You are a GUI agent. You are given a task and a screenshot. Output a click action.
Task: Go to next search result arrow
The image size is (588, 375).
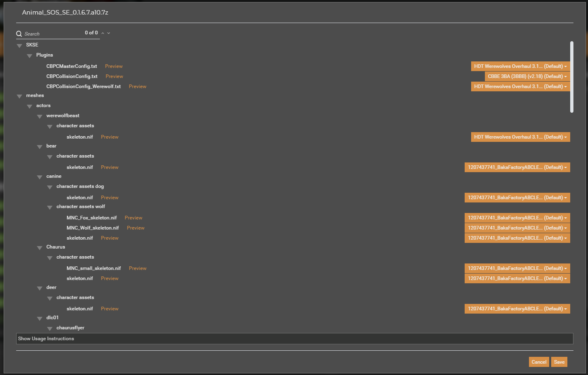pyautogui.click(x=108, y=33)
